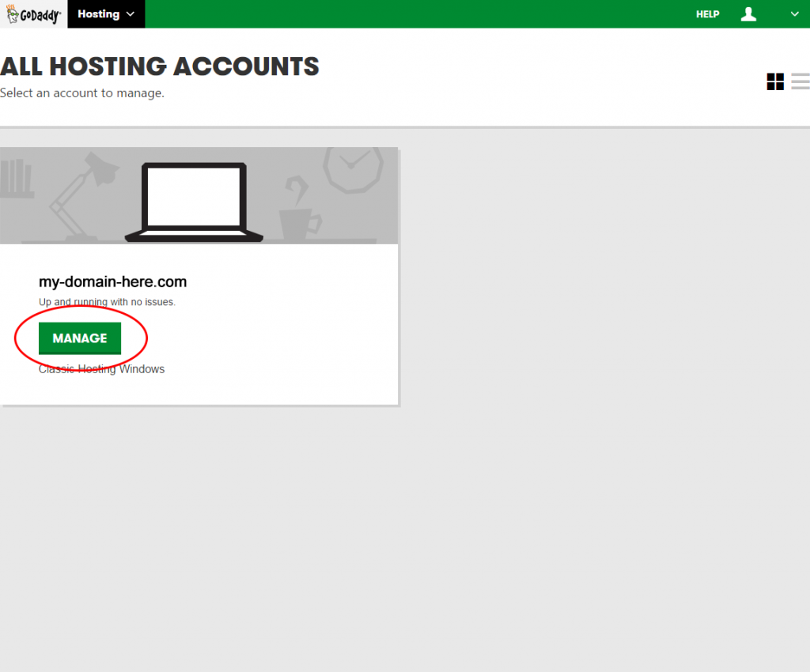Click the 'Classic Hosting Windows' text
Viewport: 810px width, 672px height.
102,369
